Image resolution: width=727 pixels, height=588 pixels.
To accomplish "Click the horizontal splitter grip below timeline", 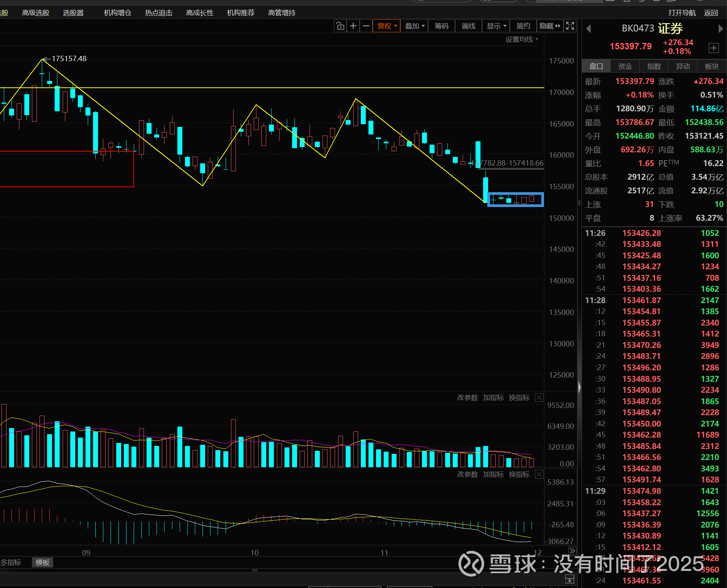I will point(255,571).
